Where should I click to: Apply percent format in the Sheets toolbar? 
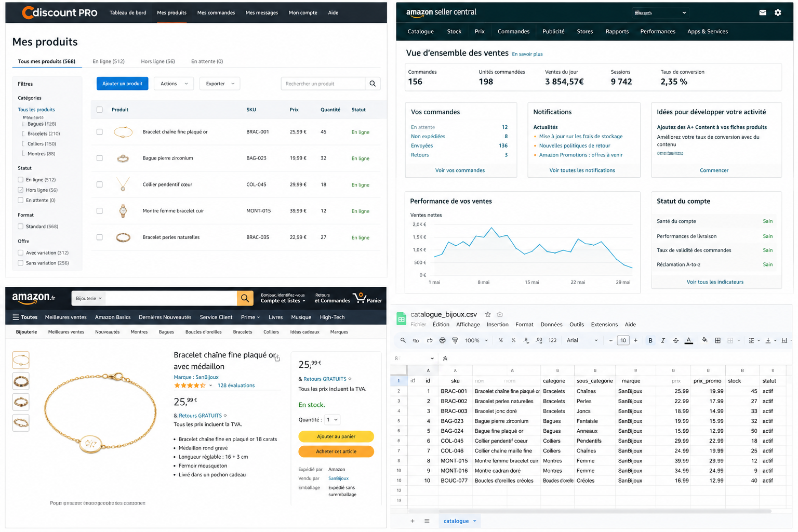pyautogui.click(x=513, y=340)
